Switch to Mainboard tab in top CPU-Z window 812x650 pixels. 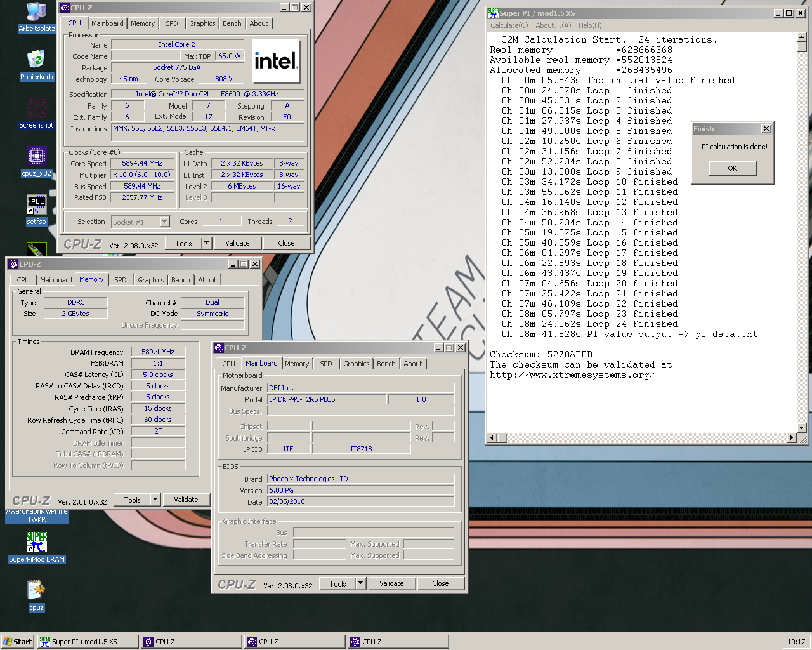click(107, 23)
